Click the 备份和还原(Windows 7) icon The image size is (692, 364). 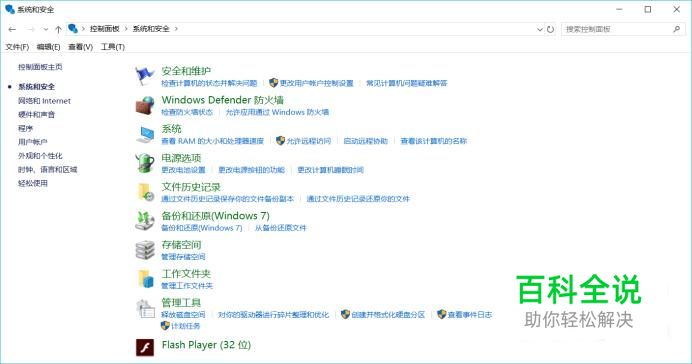(x=145, y=221)
